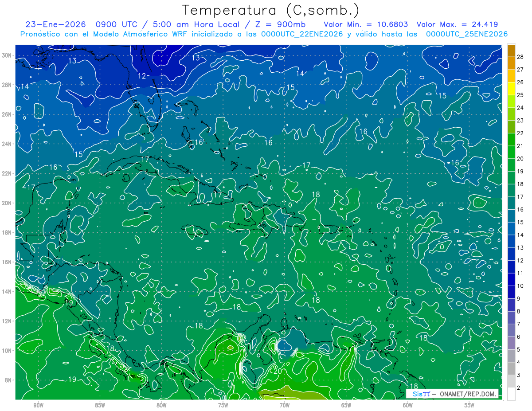The width and height of the screenshot is (532, 411).
Task: Click the 80W longitude axis label
Action: [161, 405]
